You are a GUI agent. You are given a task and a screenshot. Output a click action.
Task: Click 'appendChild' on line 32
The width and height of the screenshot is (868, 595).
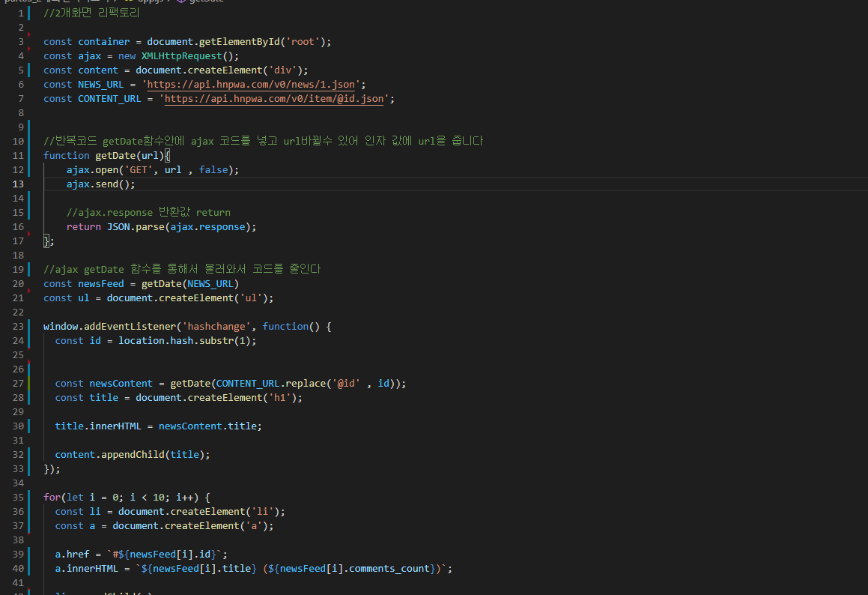[133, 455]
